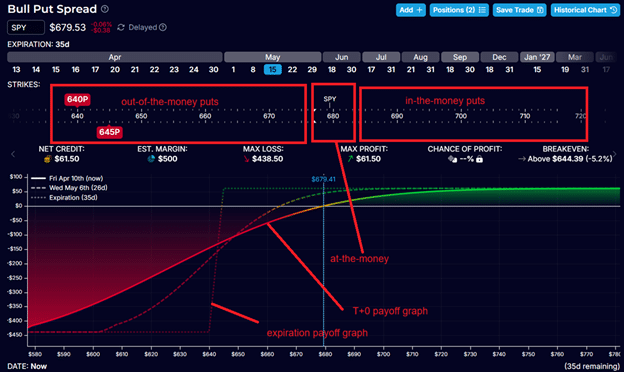This screenshot has height=372, width=624.
Task: Choose the April 30 expiration date
Action: (213, 70)
